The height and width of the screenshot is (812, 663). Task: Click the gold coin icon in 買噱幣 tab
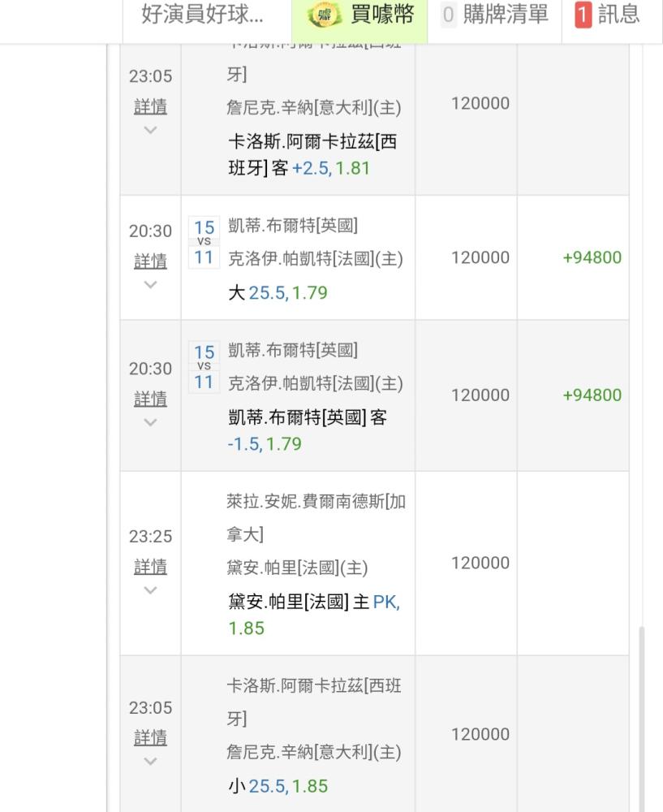coord(325,15)
